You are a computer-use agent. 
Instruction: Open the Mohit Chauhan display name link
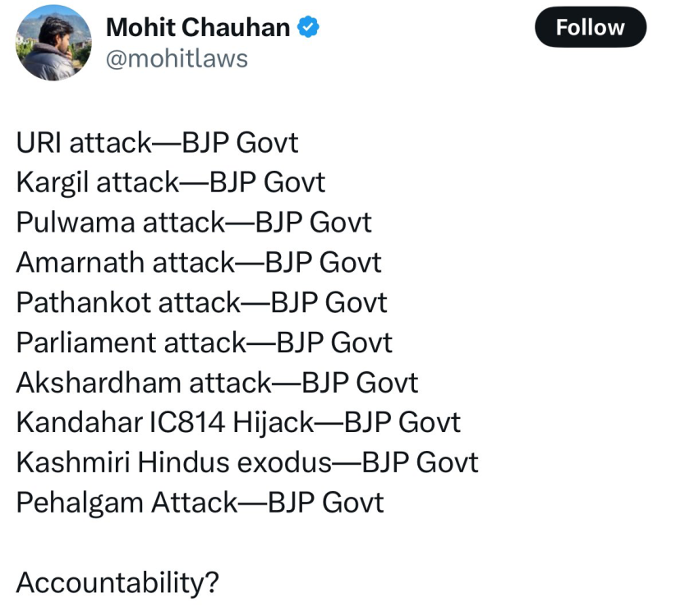(198, 28)
